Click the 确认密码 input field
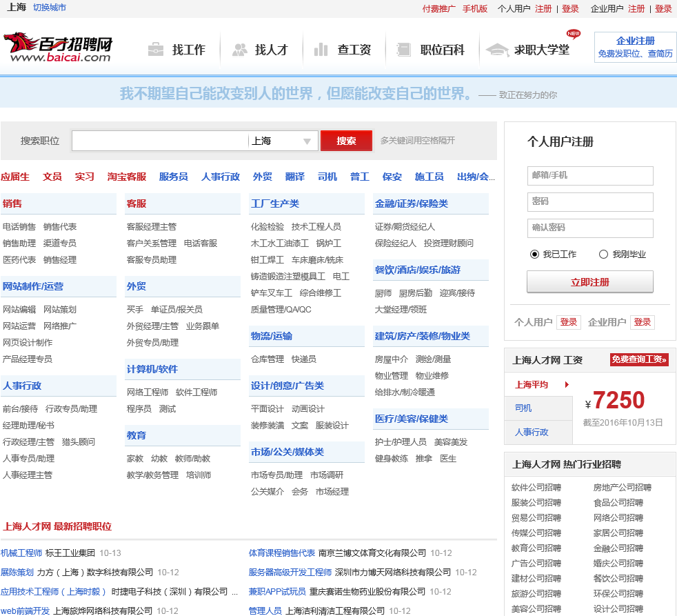Viewport: 677px width, 616px height. tap(589, 228)
